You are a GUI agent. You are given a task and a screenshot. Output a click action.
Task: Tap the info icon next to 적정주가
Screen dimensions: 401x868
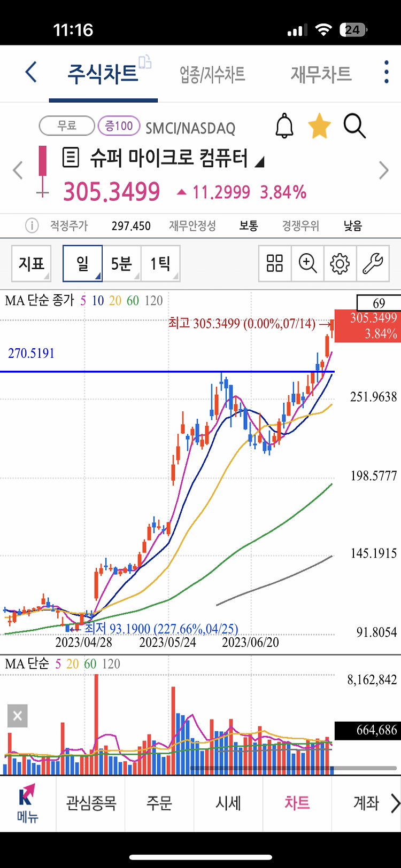point(32,226)
